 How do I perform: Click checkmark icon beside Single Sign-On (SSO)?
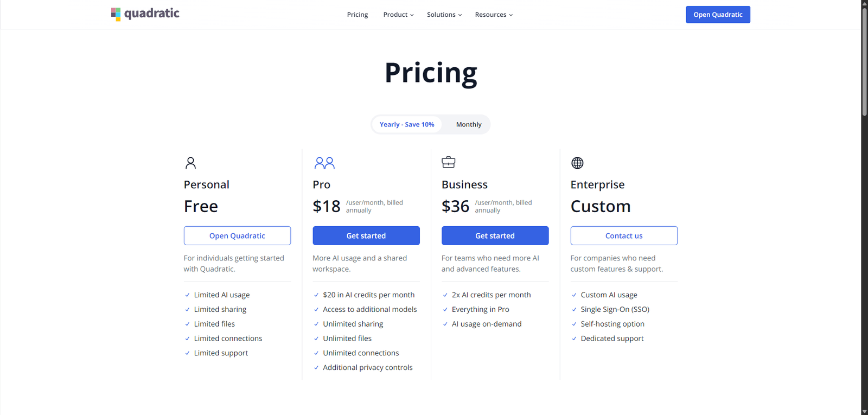574,310
